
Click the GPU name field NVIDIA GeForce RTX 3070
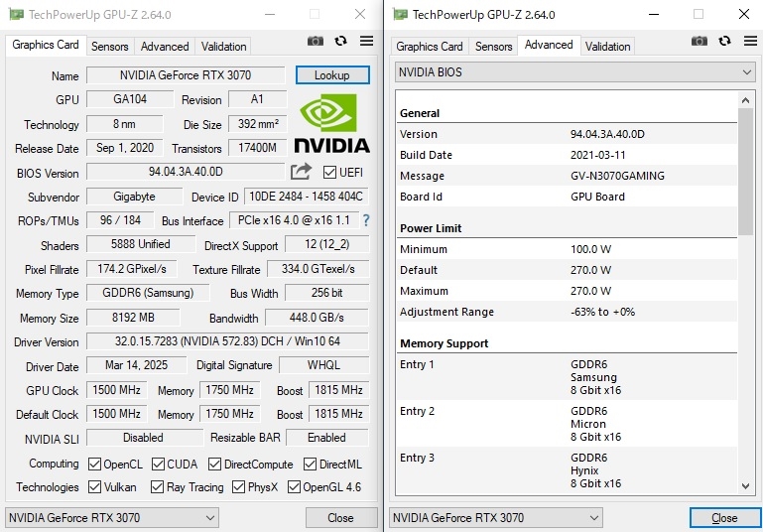tap(186, 75)
